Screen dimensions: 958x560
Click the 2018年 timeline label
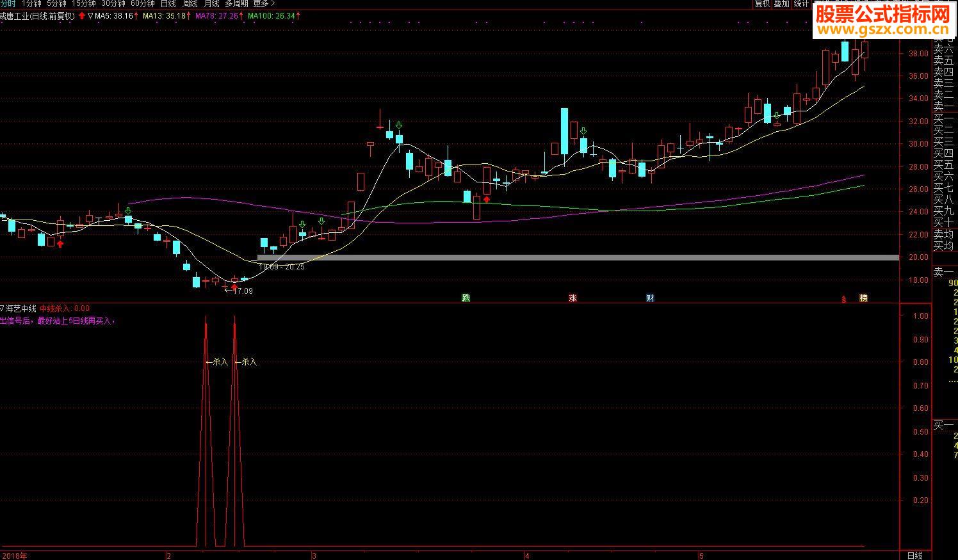[14, 556]
